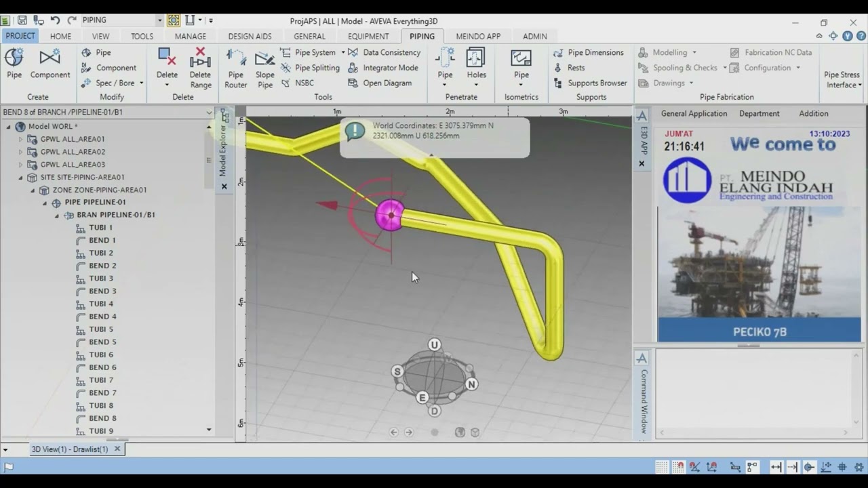The image size is (868, 488).
Task: Collapse the SITE SITE-PIPING-AREA01 node
Action: [20, 178]
